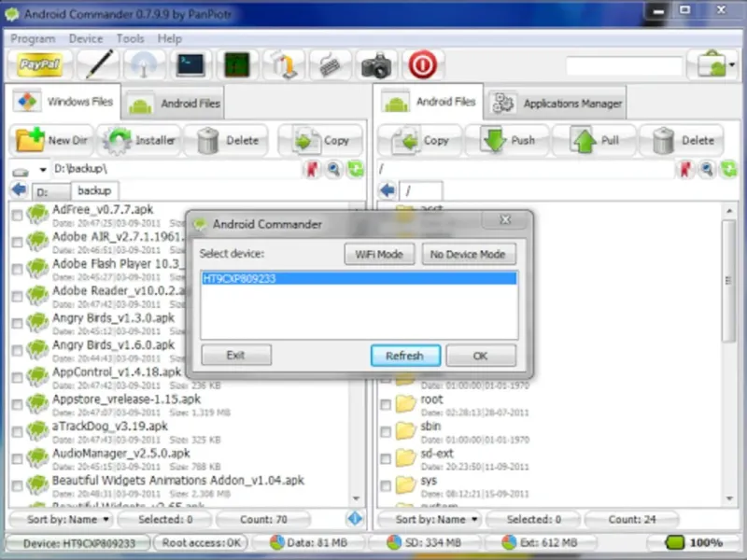Click the Pull button
The height and width of the screenshot is (560, 747).
tap(595, 141)
